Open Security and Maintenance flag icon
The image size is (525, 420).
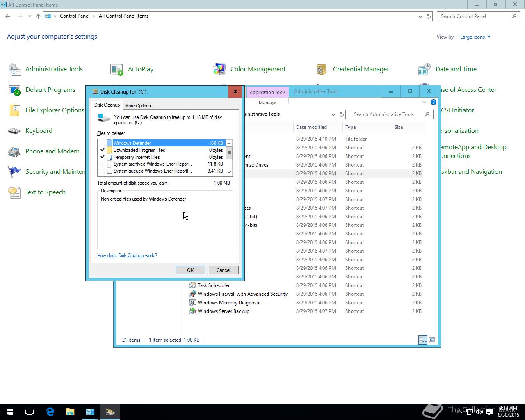(x=15, y=172)
